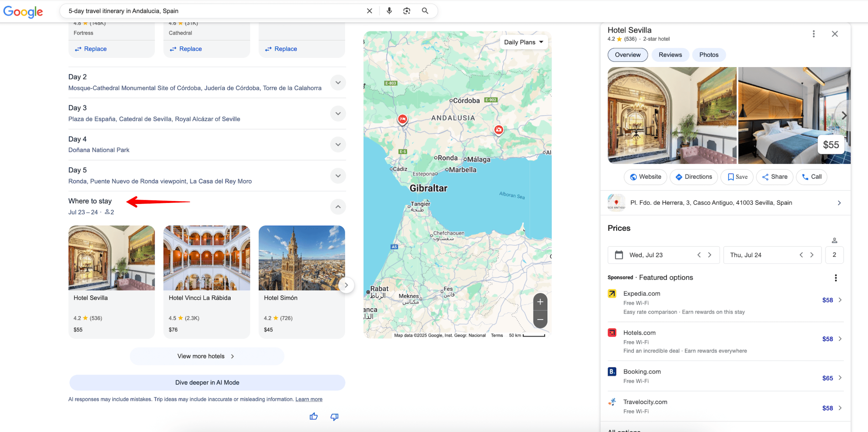Open Hotel Simón card

302,282
